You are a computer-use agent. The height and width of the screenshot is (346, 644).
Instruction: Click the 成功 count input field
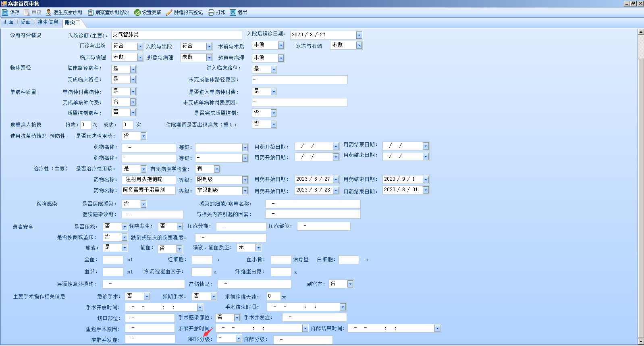pos(128,125)
